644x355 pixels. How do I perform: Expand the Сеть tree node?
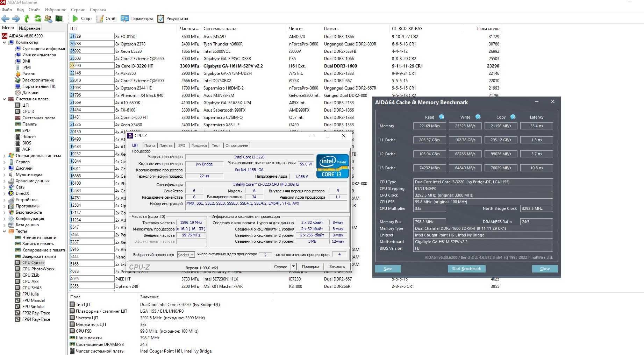pyautogui.click(x=4, y=187)
